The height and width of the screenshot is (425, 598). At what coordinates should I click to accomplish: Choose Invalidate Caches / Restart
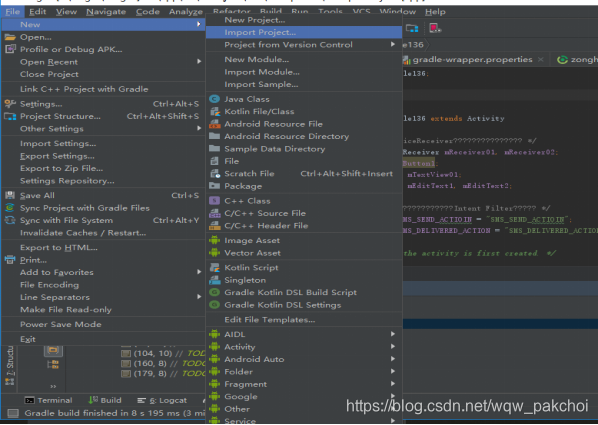click(103, 233)
